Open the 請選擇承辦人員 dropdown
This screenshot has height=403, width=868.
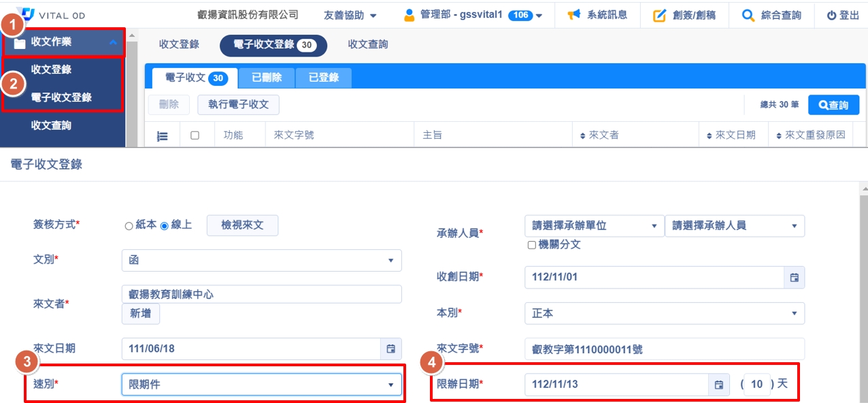[735, 226]
